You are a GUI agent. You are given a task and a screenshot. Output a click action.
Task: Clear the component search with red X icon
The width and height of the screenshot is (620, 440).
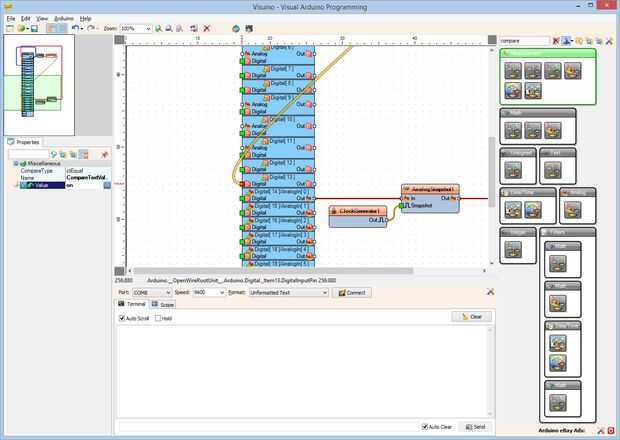556,41
